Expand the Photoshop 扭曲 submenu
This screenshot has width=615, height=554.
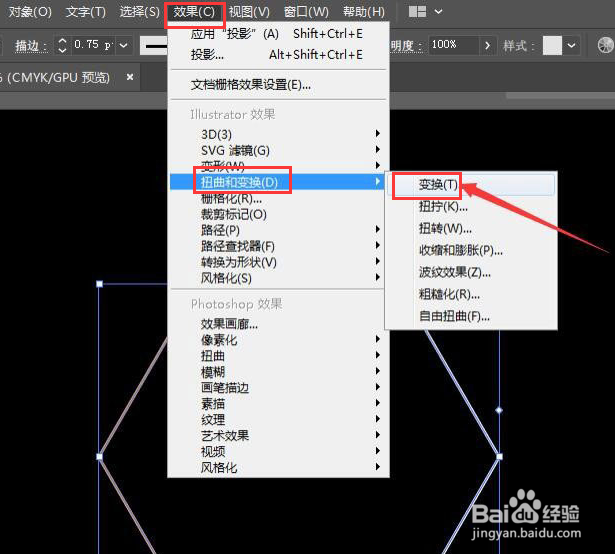pos(277,356)
